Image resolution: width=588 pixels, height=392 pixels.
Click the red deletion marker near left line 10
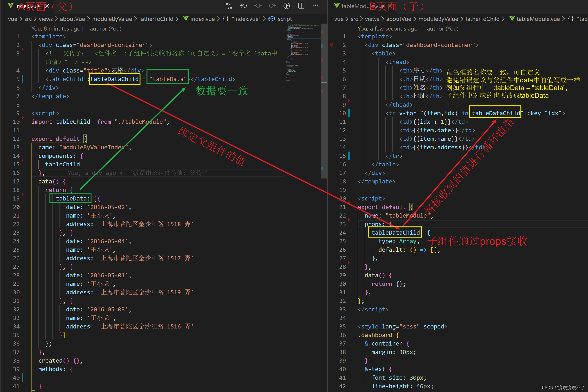(23, 117)
